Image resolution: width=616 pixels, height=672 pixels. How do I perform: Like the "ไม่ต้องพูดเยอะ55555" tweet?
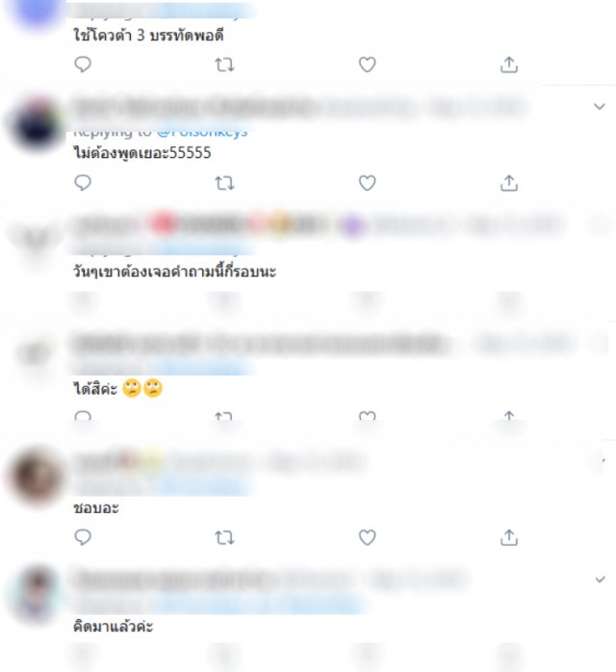click(x=367, y=183)
